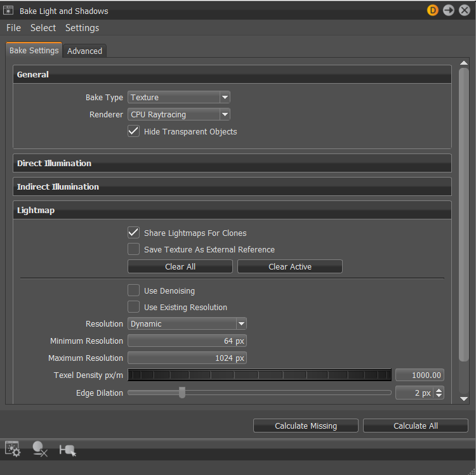This screenshot has width=476, height=475.
Task: Expand the Indirect Illumination section
Action: tap(232, 186)
